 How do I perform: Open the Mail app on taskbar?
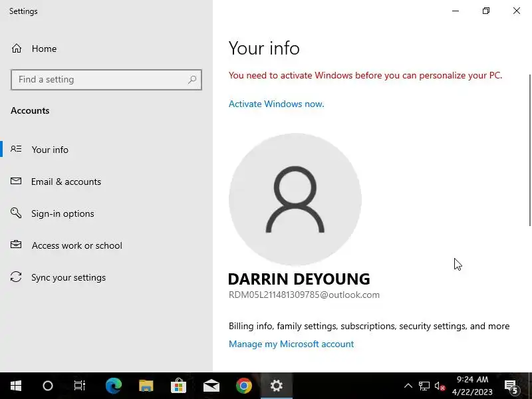tap(211, 386)
